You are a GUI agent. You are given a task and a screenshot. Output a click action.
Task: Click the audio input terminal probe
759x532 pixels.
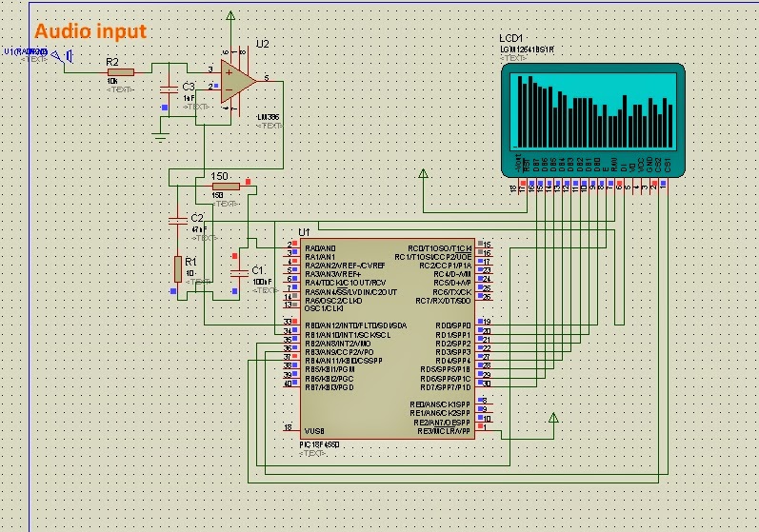coord(62,56)
